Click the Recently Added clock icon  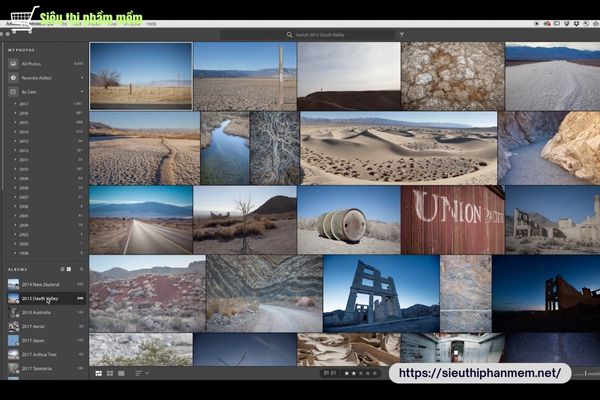click(13, 78)
